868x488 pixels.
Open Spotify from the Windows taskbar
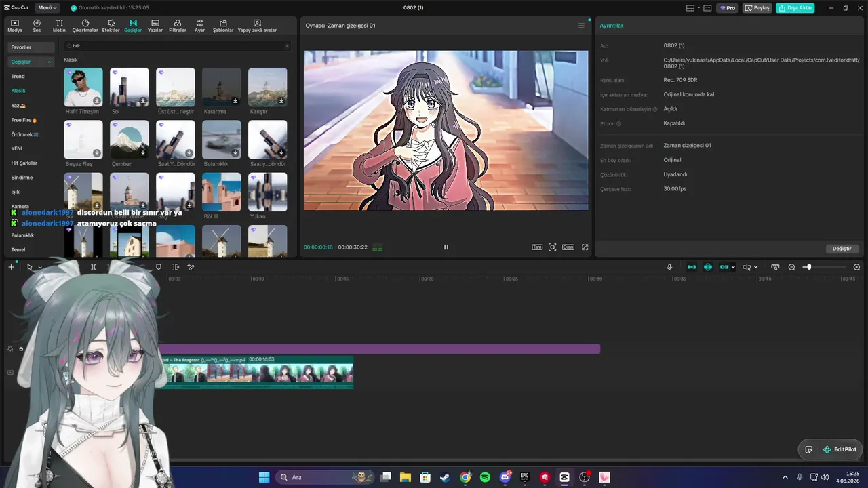(485, 477)
